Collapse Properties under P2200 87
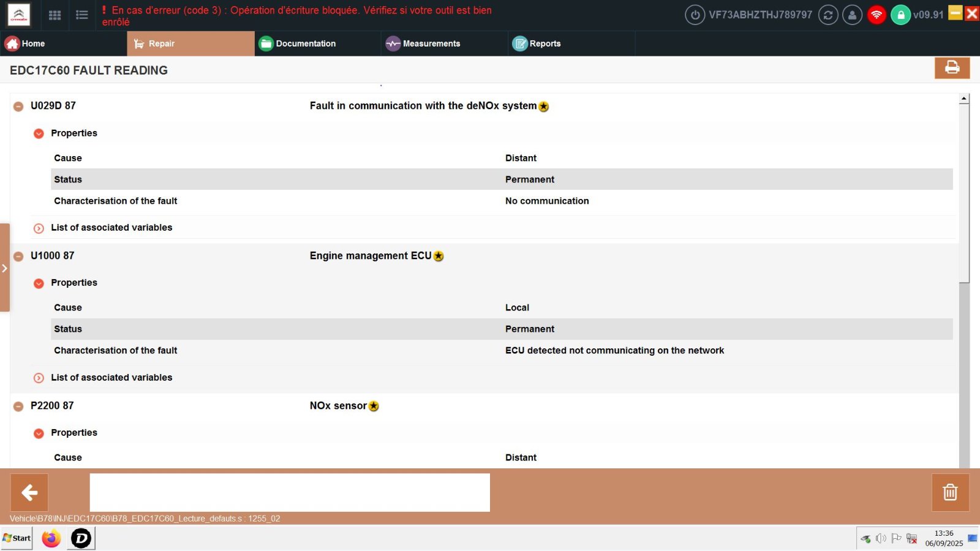This screenshot has height=551, width=980. 39,433
